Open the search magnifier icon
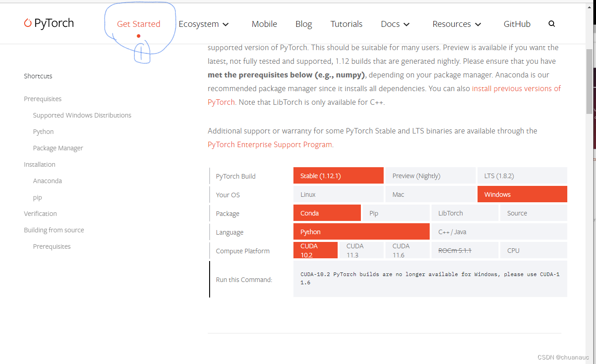Image resolution: width=596 pixels, height=364 pixels. [552, 24]
